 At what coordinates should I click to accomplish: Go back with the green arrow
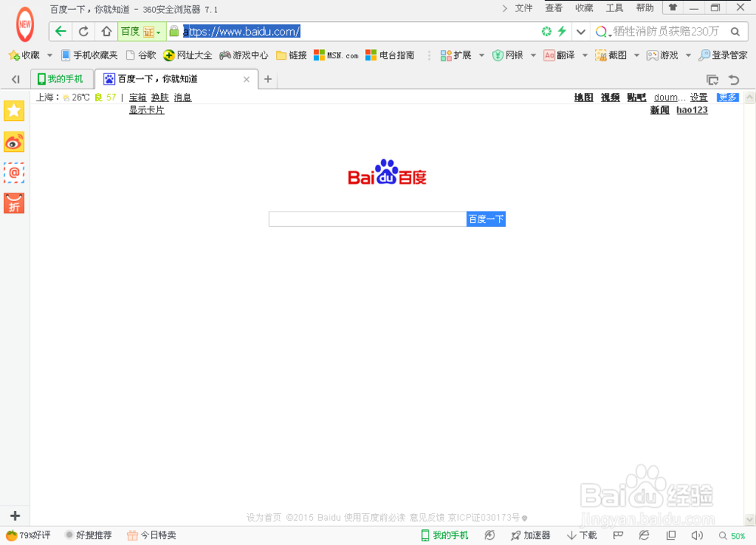[60, 31]
